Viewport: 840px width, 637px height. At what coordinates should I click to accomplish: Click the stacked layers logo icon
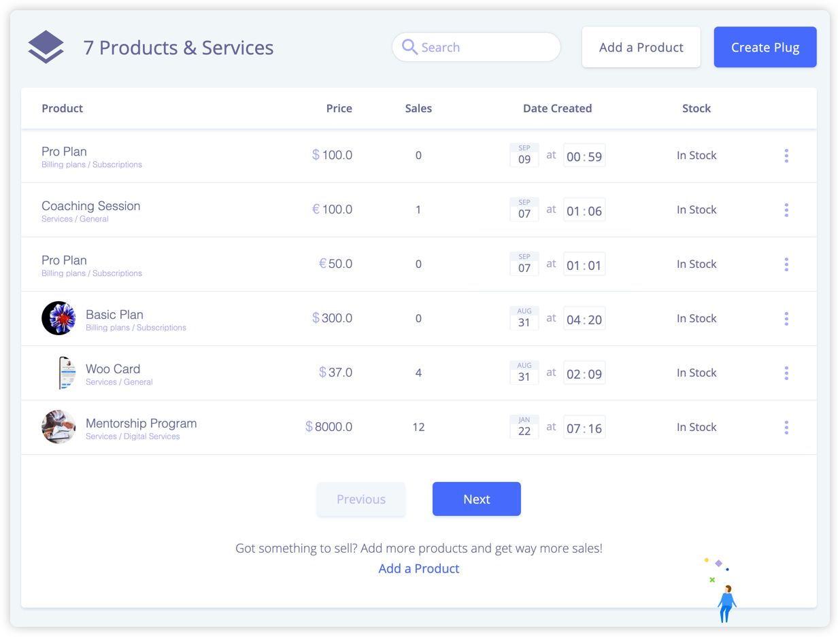pyautogui.click(x=46, y=48)
